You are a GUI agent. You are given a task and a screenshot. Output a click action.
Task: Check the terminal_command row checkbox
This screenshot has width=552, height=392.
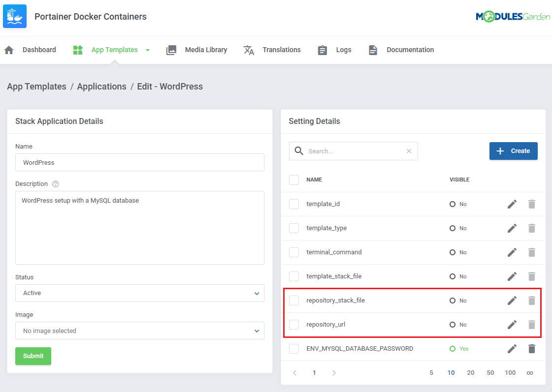pos(294,252)
